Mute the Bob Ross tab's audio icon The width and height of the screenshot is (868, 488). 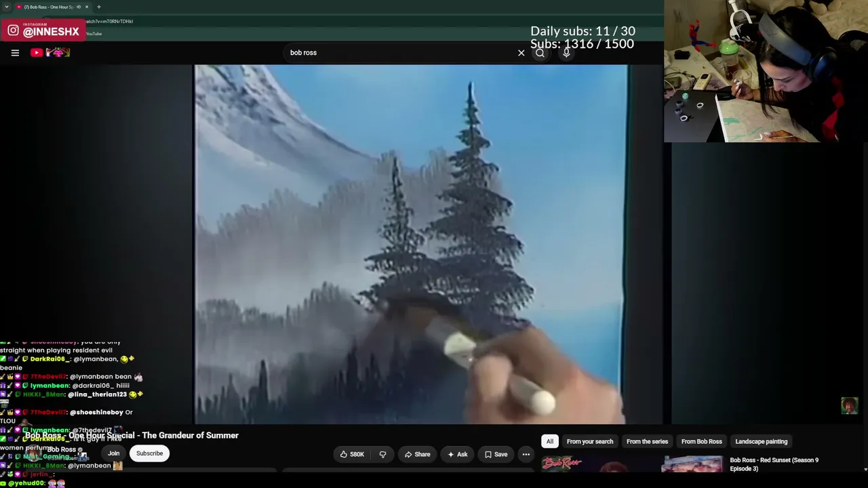[79, 7]
